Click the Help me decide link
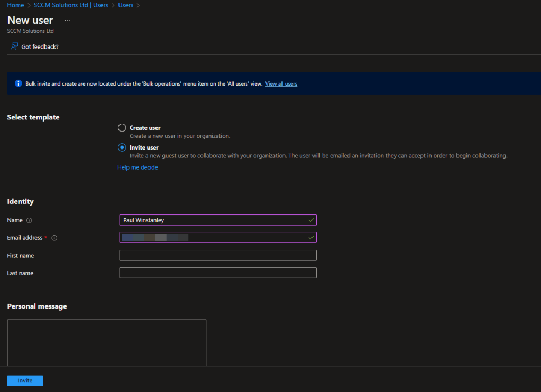This screenshot has height=392, width=541. (x=137, y=167)
